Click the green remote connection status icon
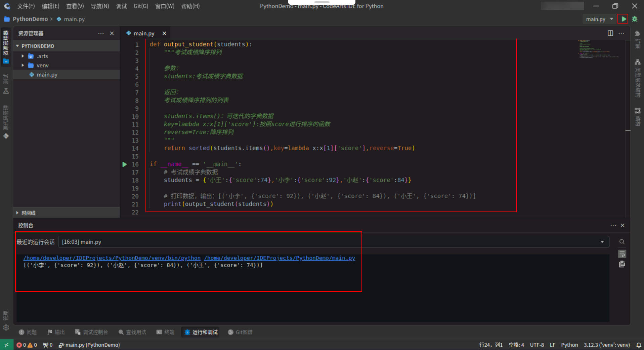 (6, 345)
